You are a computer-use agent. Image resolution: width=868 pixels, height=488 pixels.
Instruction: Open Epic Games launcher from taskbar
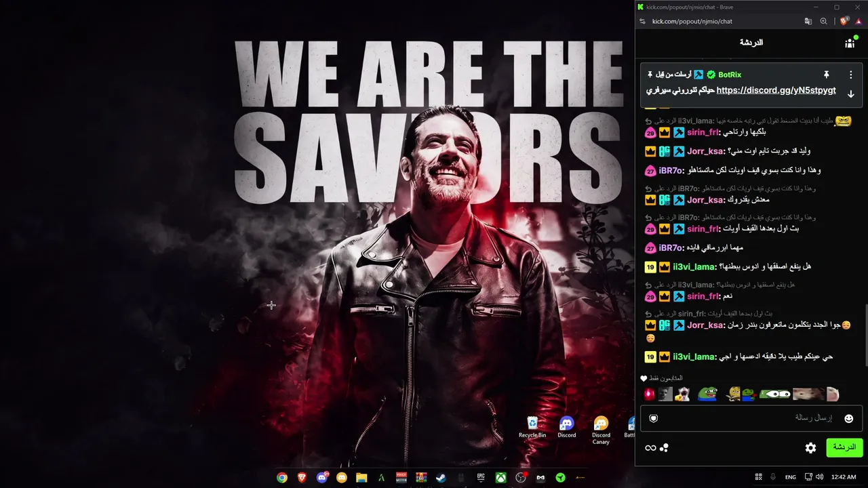tap(481, 477)
